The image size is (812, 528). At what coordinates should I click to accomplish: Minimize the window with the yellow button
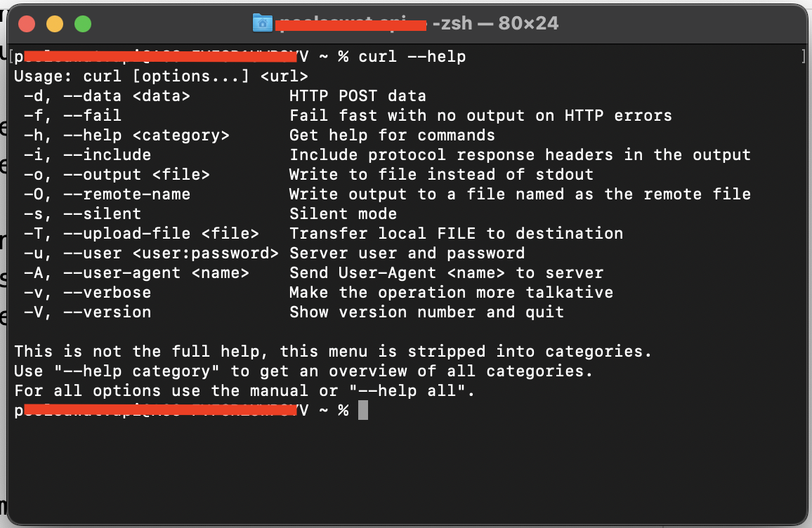(x=55, y=24)
